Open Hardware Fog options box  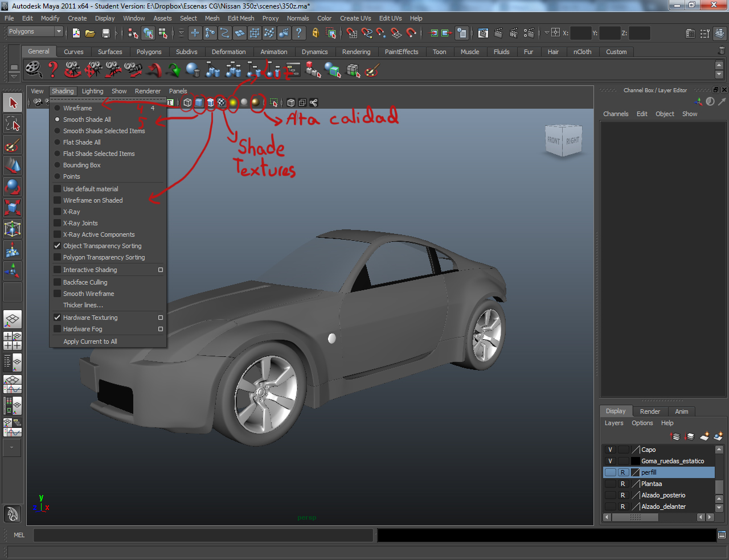[161, 329]
